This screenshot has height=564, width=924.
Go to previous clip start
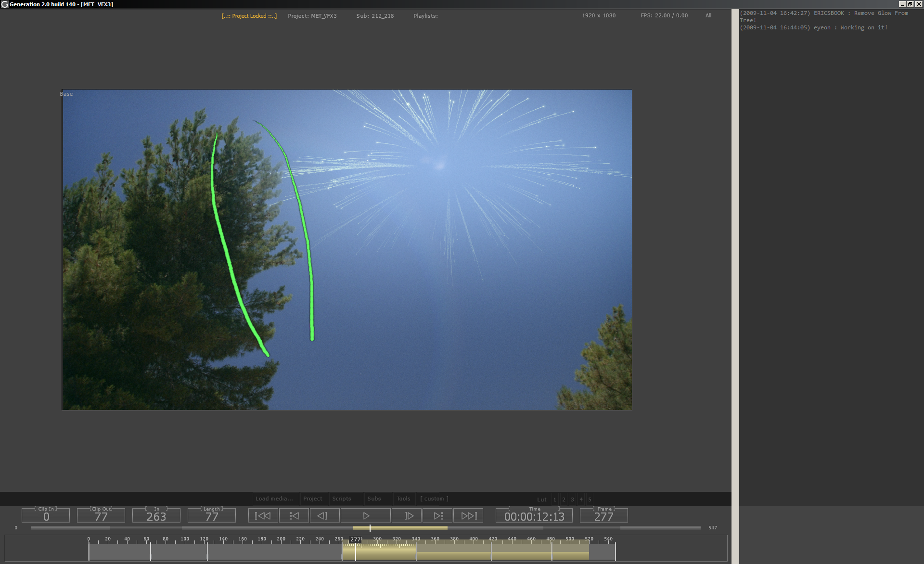[294, 516]
